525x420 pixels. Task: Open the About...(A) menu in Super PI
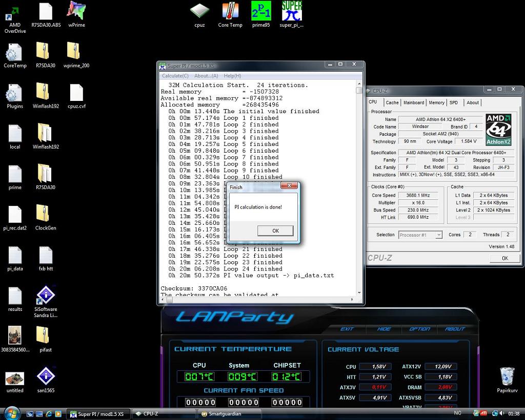206,76
